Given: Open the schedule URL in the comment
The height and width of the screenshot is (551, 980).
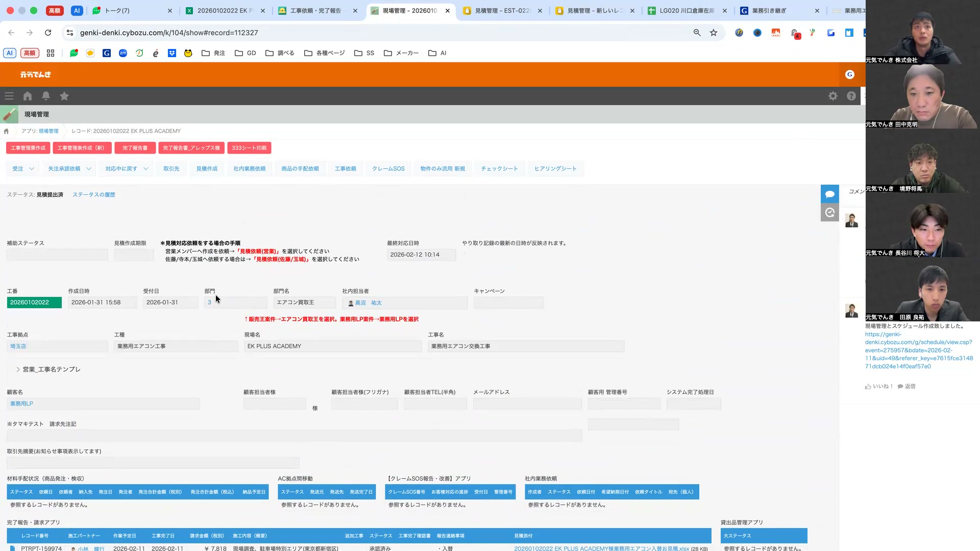Looking at the screenshot, I should tap(919, 350).
